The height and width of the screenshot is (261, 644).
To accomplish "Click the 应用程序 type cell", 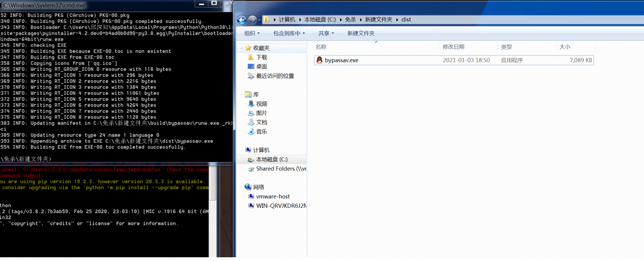I will point(512,60).
